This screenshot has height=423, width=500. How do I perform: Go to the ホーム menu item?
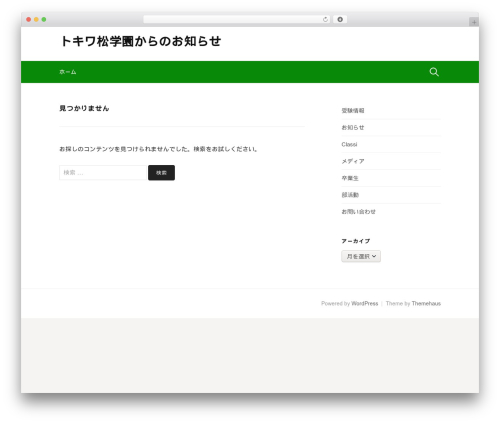[68, 72]
